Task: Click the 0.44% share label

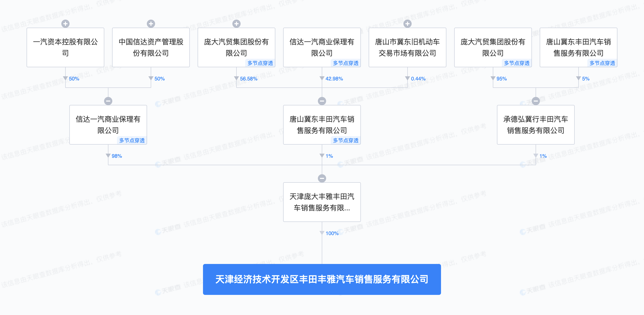Action: pyautogui.click(x=418, y=79)
